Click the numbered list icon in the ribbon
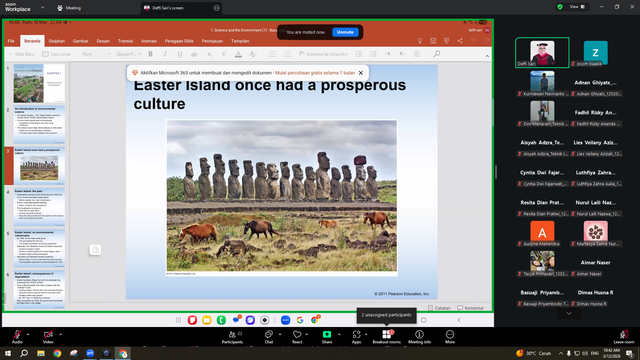This screenshot has height=360, width=640. click(x=287, y=54)
